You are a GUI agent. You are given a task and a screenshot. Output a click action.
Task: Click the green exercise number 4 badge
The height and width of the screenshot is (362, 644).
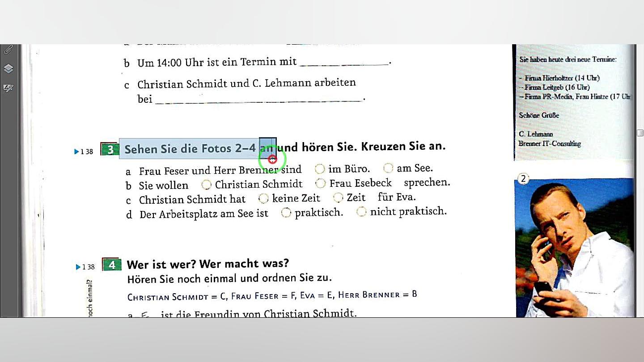[112, 265]
